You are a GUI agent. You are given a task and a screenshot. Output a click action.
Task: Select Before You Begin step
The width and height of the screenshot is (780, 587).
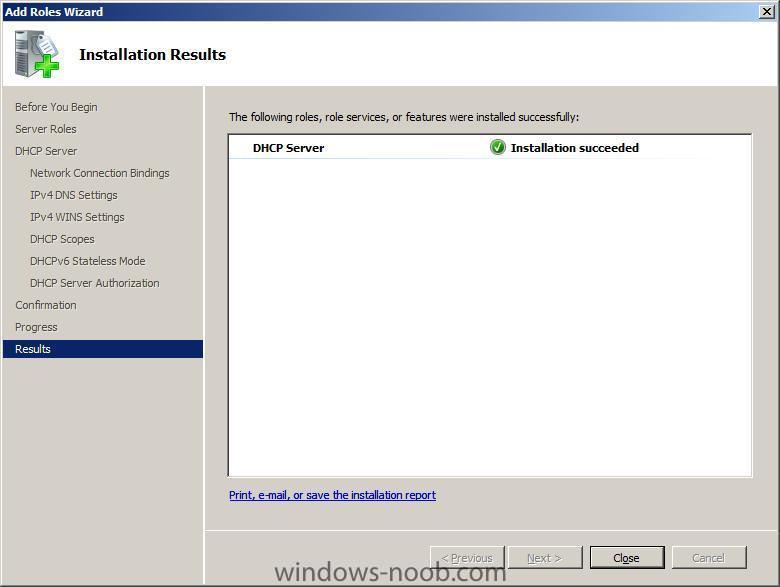coord(56,107)
